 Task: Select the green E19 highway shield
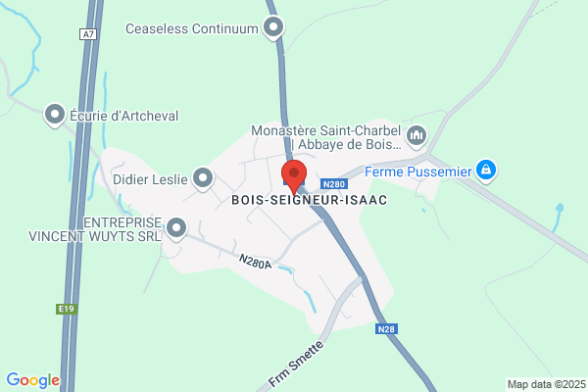pyautogui.click(x=67, y=309)
